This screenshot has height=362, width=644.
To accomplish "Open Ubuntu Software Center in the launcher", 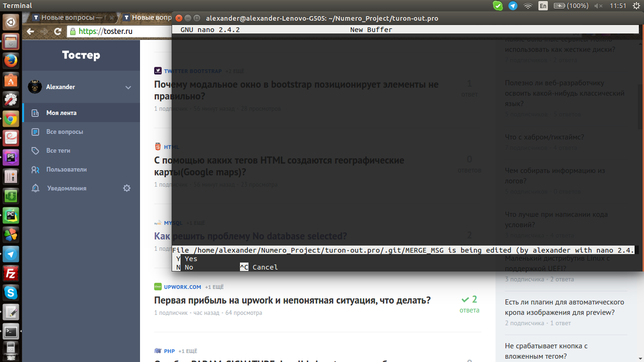I will pyautogui.click(x=11, y=80).
